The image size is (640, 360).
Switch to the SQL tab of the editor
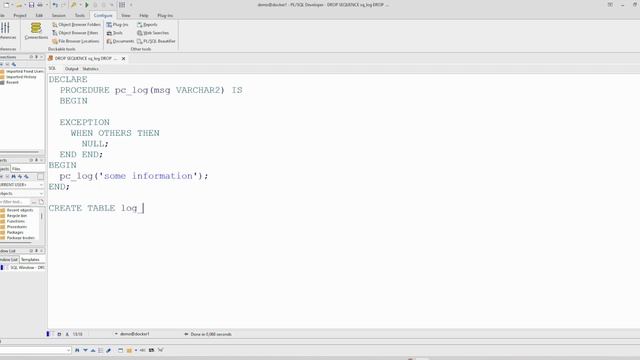(52, 69)
